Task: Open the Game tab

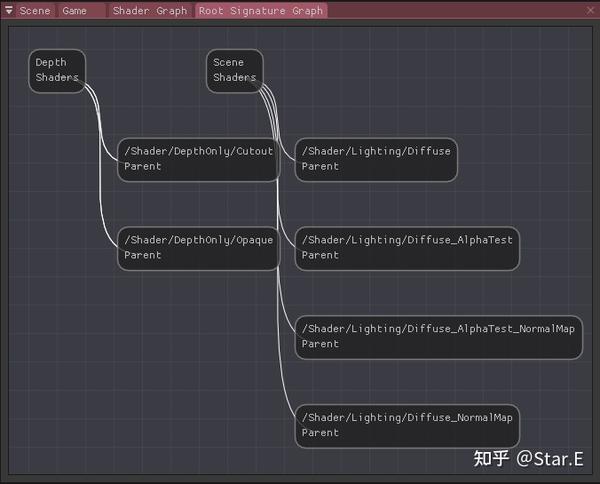Action: 74,11
